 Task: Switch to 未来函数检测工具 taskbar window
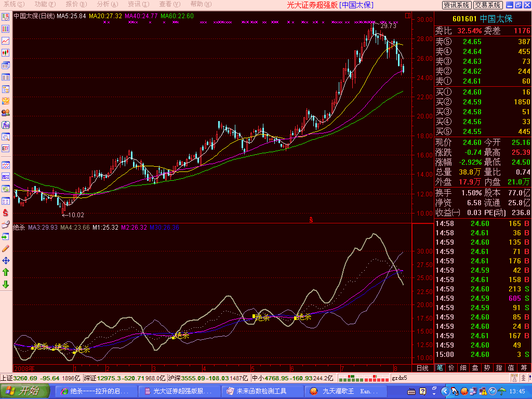pyautogui.click(x=263, y=391)
